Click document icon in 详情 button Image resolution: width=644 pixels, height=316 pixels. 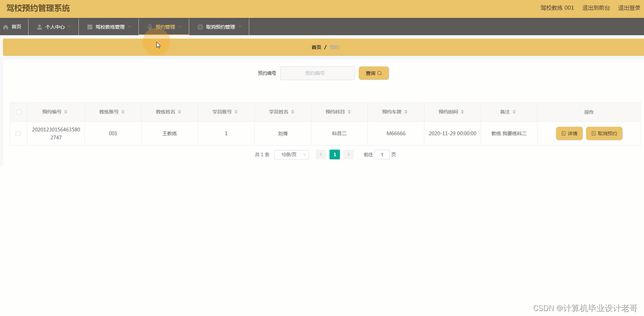(564, 134)
